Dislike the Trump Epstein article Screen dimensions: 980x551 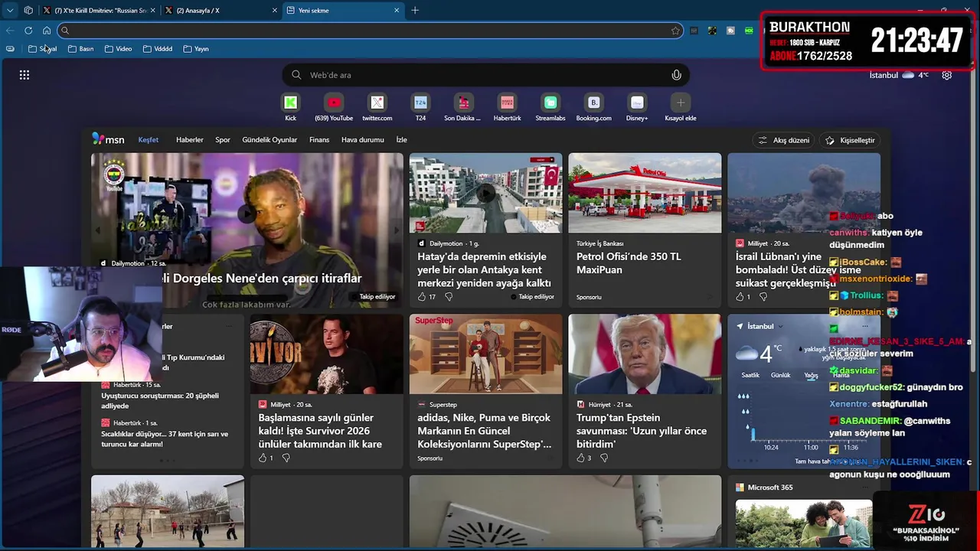coord(604,458)
